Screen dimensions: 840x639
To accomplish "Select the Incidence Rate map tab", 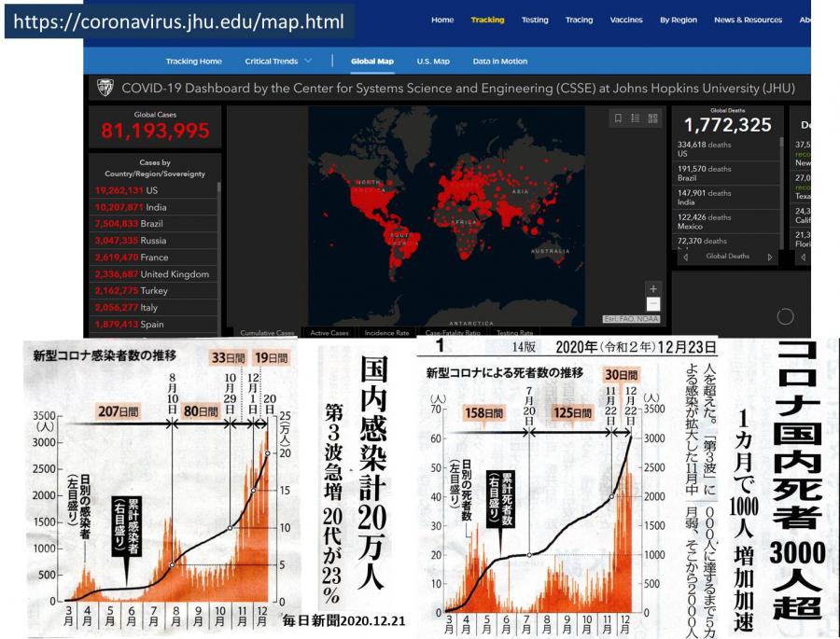I will point(386,333).
